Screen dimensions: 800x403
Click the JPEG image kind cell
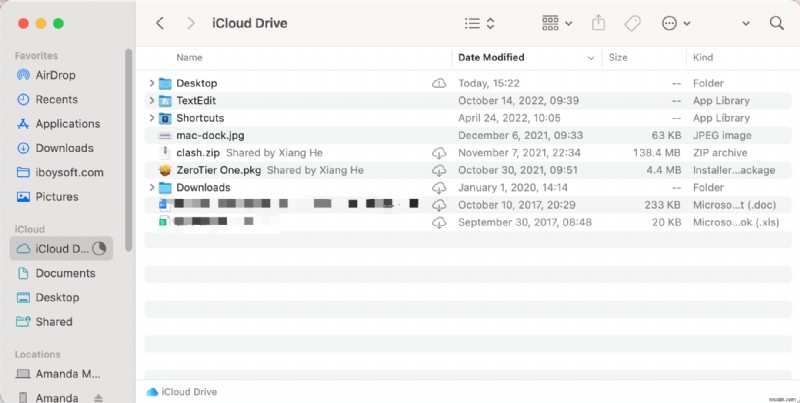pos(722,135)
